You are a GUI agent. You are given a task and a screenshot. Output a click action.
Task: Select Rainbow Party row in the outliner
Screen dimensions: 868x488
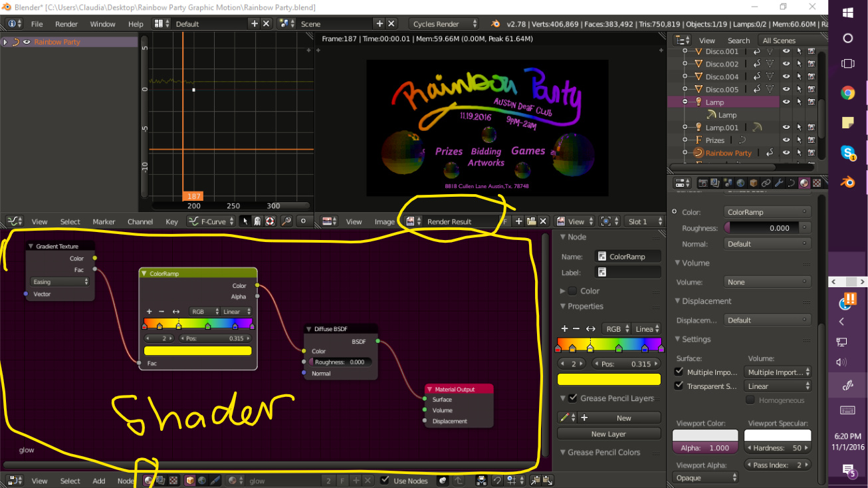[728, 153]
